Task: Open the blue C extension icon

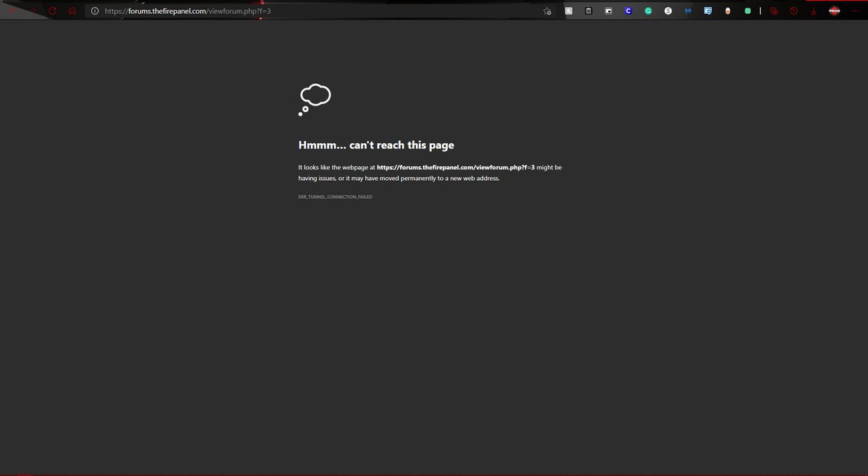Action: point(629,11)
